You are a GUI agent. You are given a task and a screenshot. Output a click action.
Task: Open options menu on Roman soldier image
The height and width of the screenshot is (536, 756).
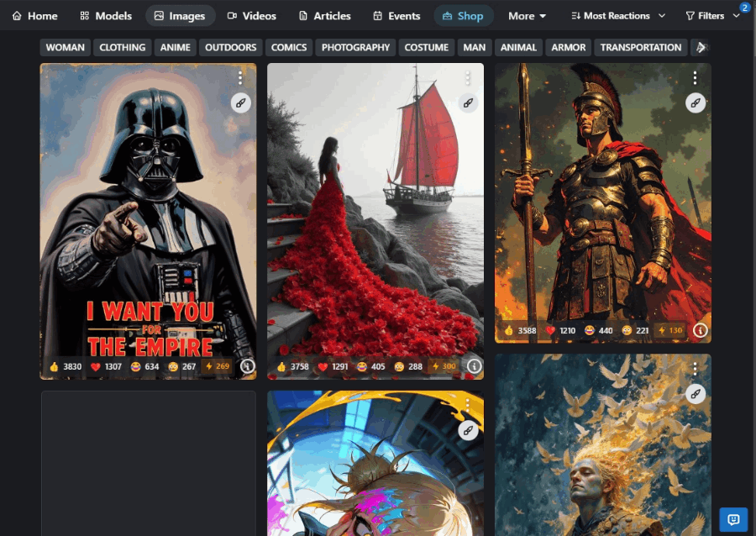tap(695, 77)
